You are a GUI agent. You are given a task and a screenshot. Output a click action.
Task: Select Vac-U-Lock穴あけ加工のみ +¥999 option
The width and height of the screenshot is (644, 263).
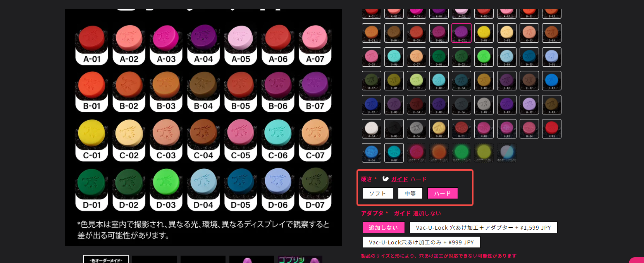coord(421,242)
